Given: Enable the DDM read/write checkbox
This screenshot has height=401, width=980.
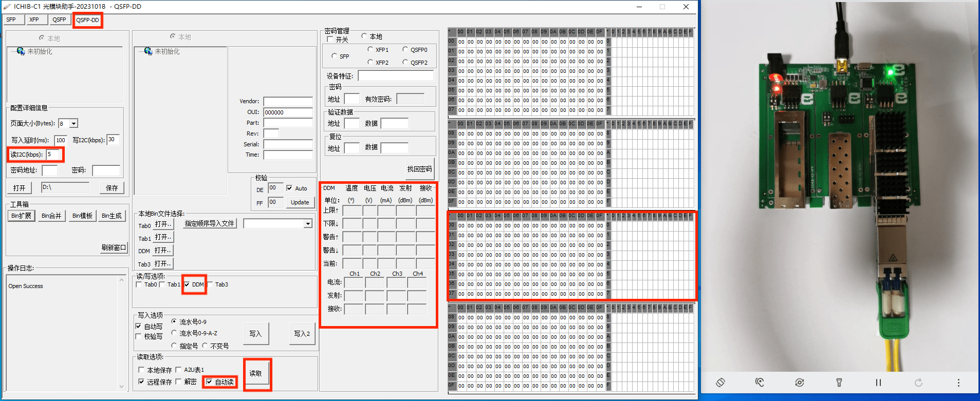Looking at the screenshot, I should pyautogui.click(x=187, y=284).
